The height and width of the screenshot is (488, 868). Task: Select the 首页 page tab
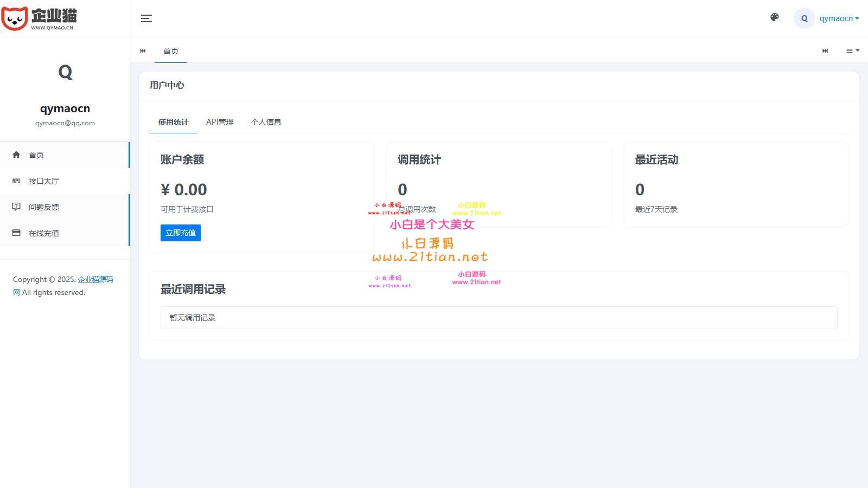tap(171, 51)
